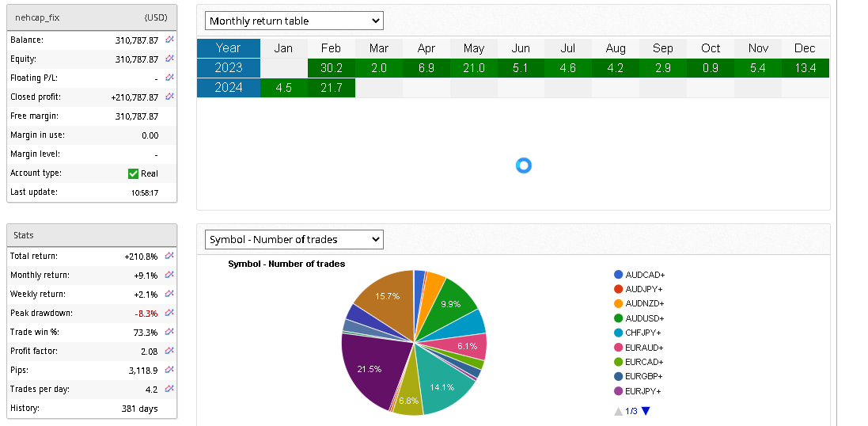Open the Total return chart icon
The height and width of the screenshot is (426, 868).
(x=169, y=256)
